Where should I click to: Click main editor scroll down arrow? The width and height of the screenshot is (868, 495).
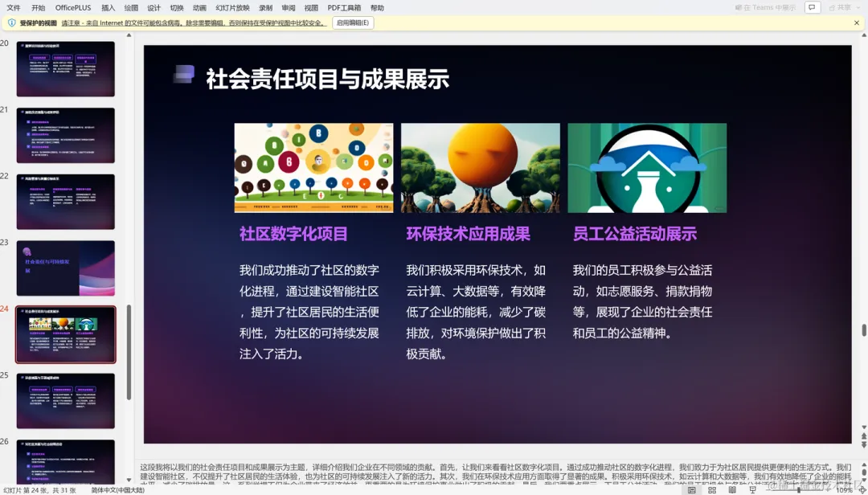click(863, 427)
